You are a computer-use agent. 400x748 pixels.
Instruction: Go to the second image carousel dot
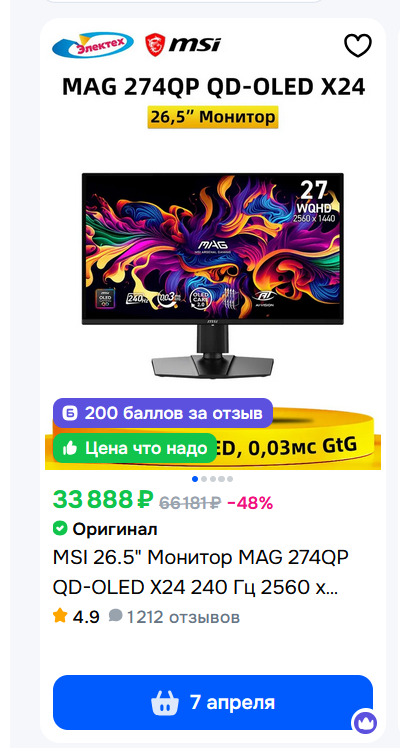204,478
